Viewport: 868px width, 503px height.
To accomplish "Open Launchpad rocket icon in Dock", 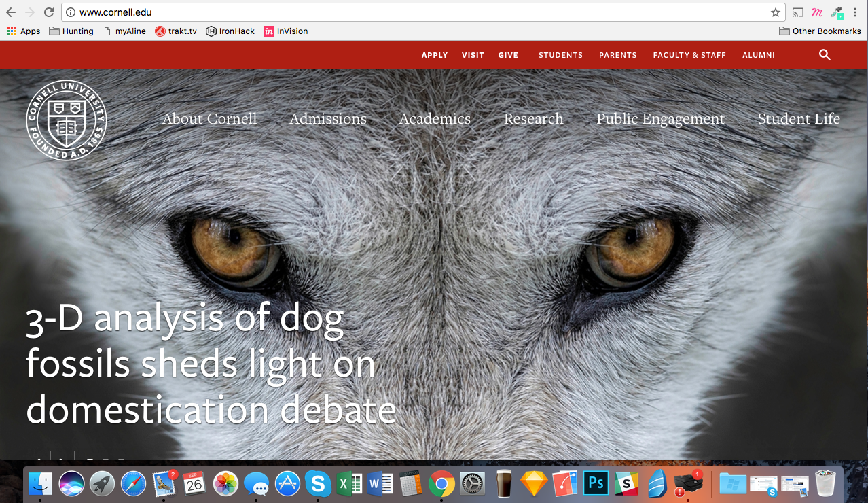I will pos(103,484).
